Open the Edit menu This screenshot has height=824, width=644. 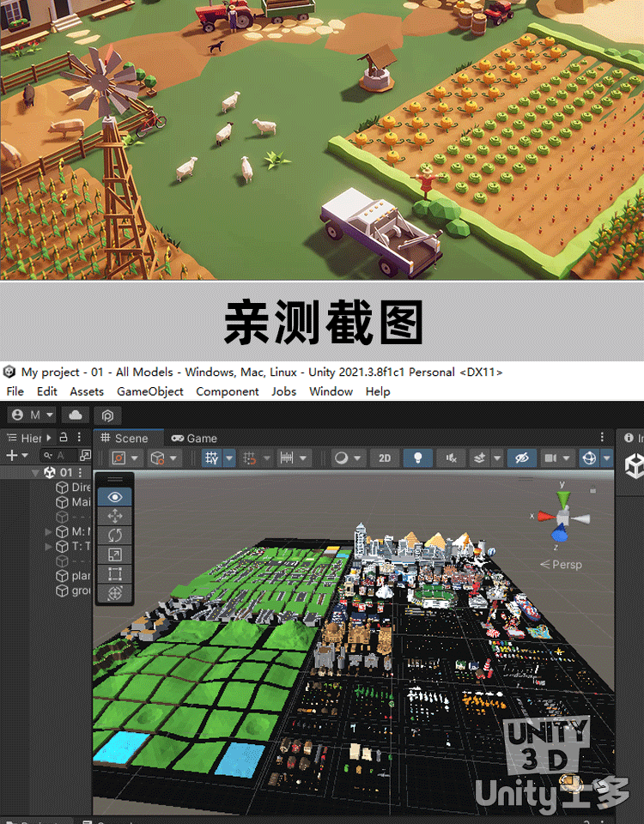(x=46, y=391)
